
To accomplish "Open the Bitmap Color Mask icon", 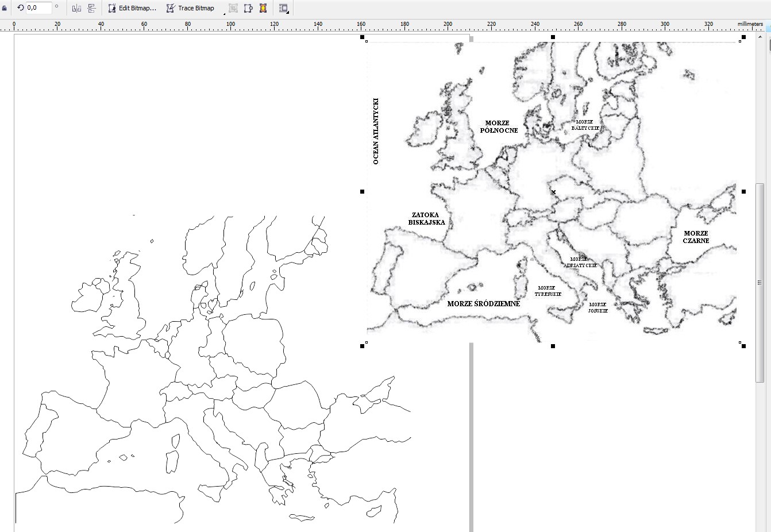I will point(263,8).
